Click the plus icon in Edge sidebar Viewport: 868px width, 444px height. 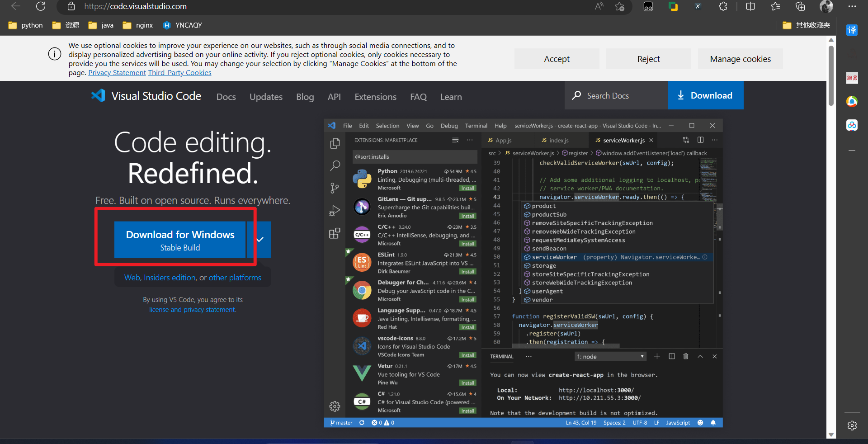852,151
